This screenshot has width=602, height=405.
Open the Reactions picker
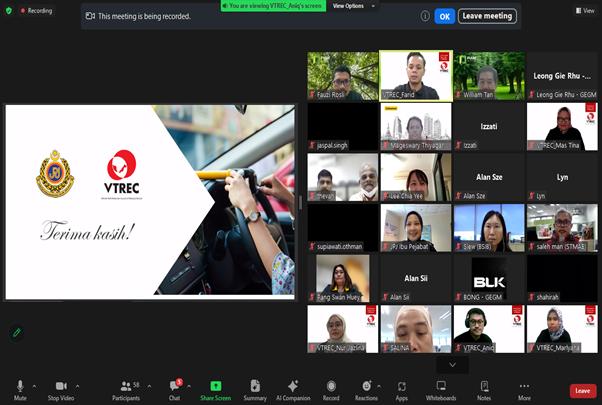click(367, 388)
